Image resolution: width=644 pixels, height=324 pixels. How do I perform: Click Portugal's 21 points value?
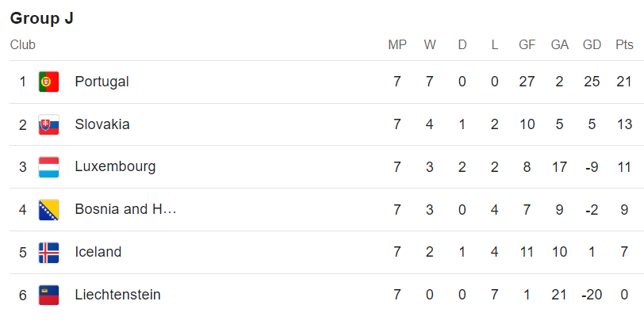[x=624, y=82]
